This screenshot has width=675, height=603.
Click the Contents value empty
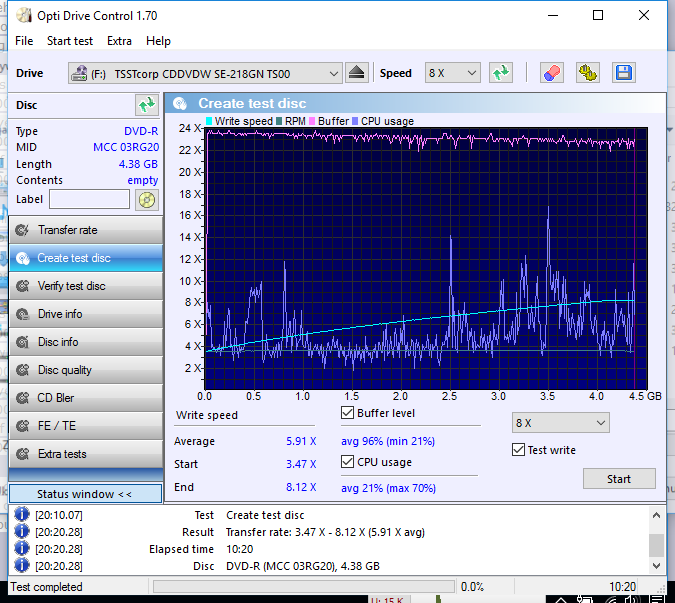[x=143, y=180]
